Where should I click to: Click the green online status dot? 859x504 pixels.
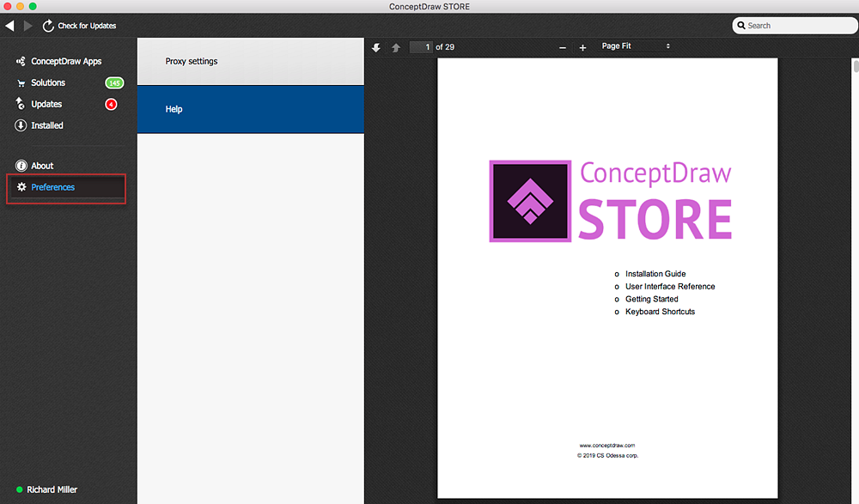point(19,489)
